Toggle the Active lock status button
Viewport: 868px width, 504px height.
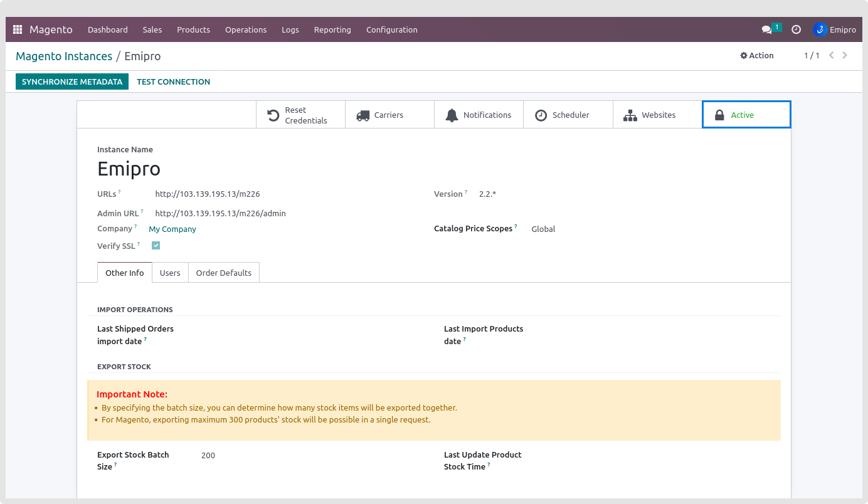pyautogui.click(x=746, y=115)
